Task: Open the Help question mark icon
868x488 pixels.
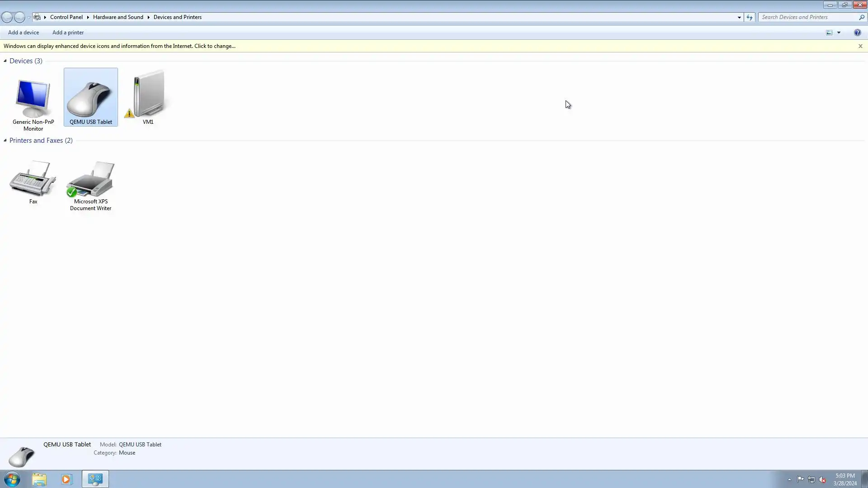Action: [857, 33]
